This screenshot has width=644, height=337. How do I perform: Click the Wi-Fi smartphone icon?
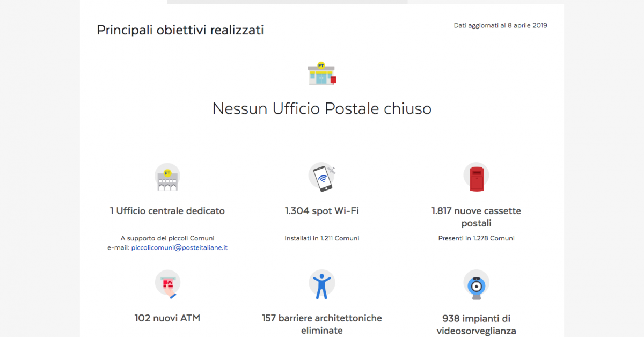pos(322,177)
